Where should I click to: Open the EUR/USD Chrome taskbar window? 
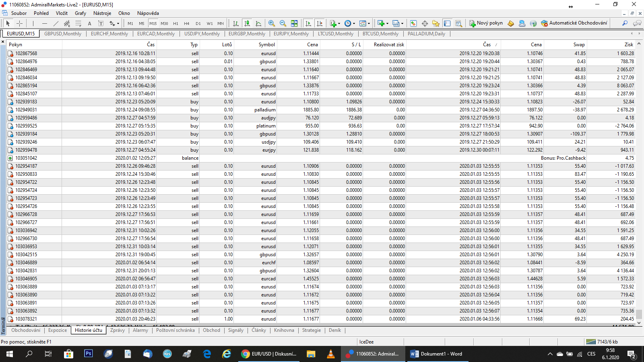click(x=269, y=354)
